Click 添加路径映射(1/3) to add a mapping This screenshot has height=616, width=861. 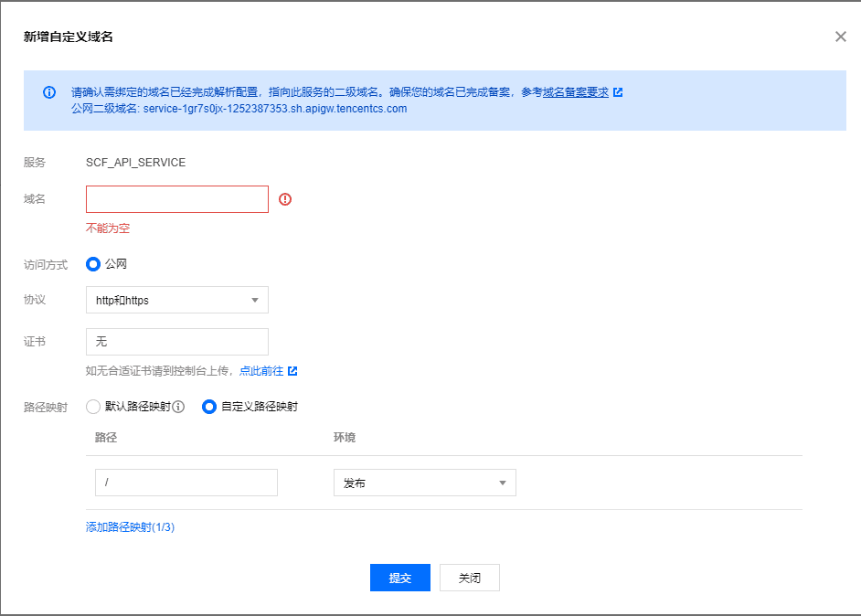coord(130,527)
